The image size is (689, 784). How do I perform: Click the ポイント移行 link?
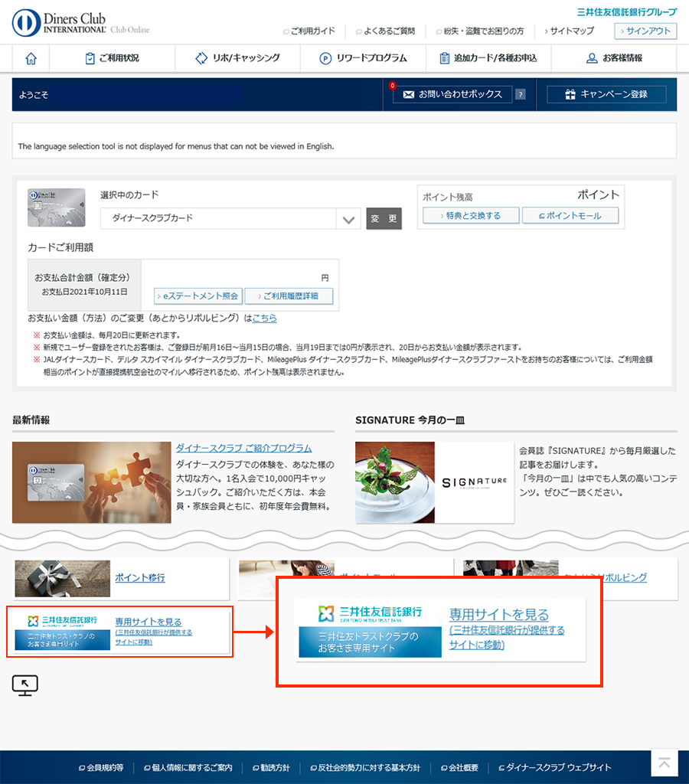[140, 577]
